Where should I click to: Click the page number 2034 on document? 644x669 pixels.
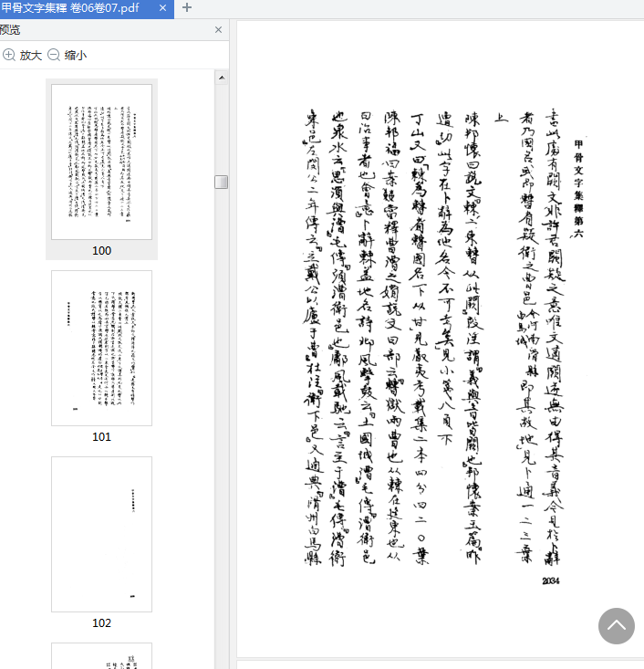[551, 580]
